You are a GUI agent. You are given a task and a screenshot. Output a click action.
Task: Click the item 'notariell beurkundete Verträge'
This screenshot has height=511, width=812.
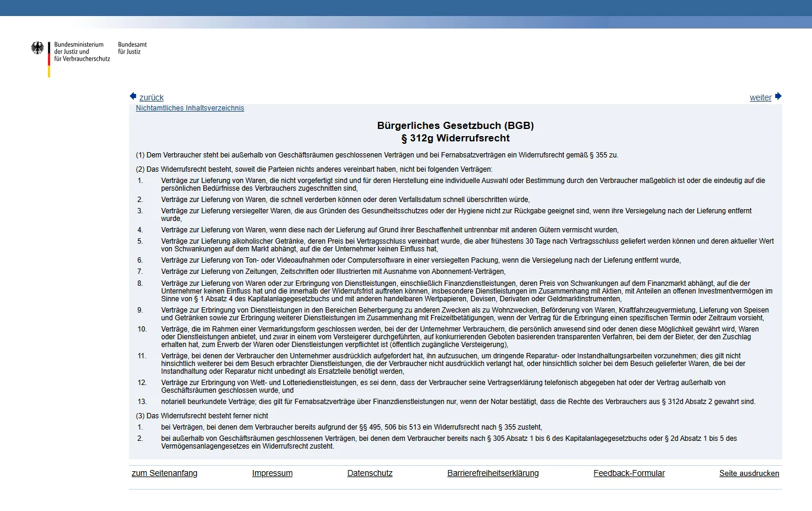(458, 402)
